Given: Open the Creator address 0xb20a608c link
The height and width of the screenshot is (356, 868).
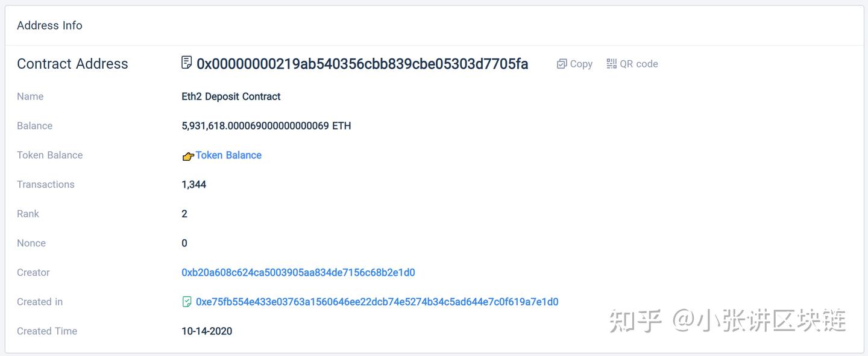Looking at the screenshot, I should [x=298, y=273].
